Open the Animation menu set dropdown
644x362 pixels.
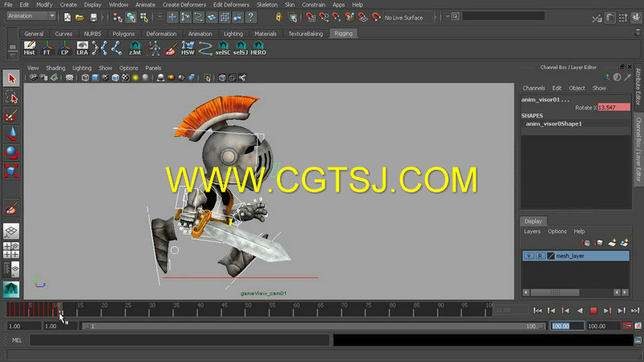31,16
